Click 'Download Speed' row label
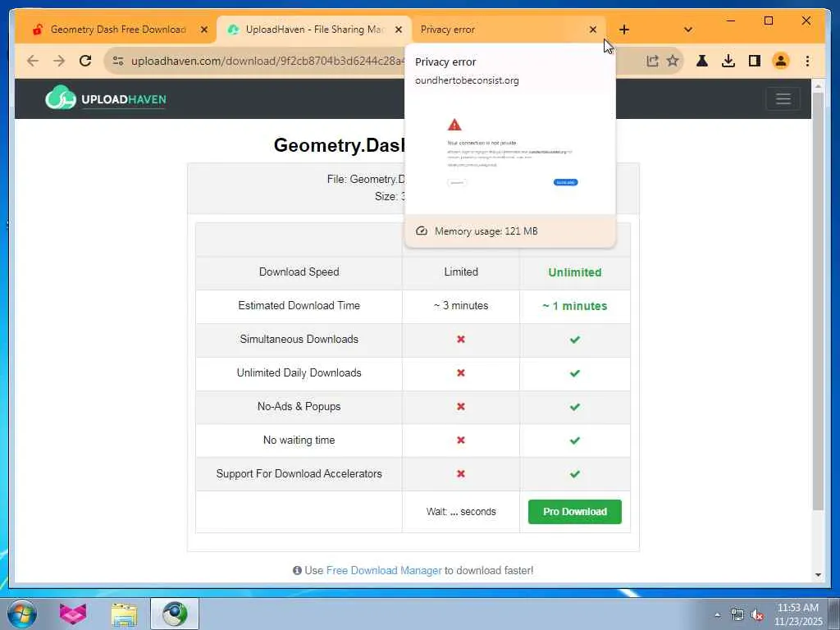Image resolution: width=840 pixels, height=630 pixels. pos(299,272)
